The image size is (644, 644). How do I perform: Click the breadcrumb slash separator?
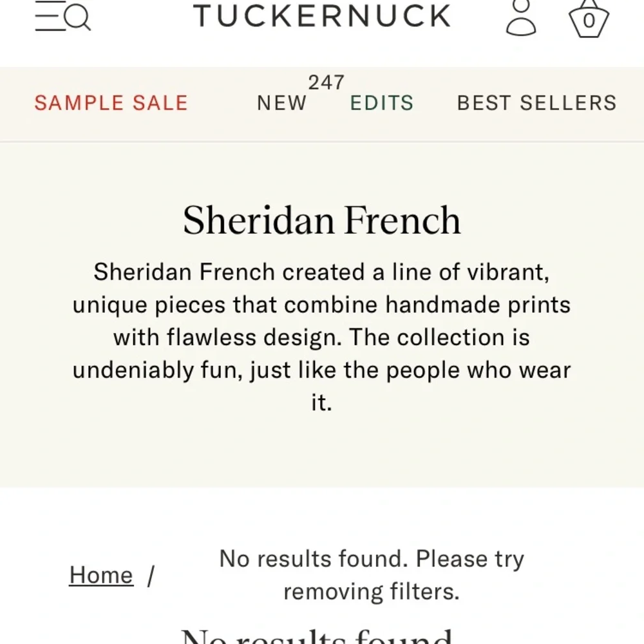[x=150, y=574]
